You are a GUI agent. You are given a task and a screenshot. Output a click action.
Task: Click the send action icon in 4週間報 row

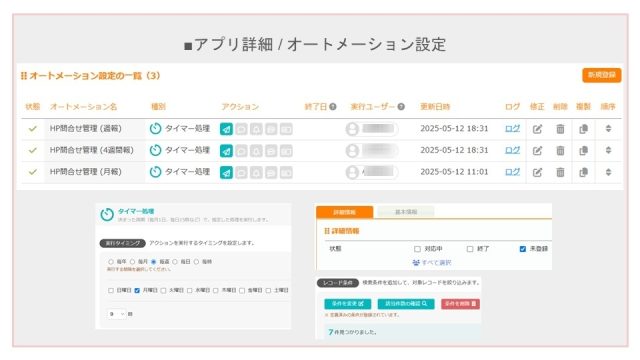(226, 151)
